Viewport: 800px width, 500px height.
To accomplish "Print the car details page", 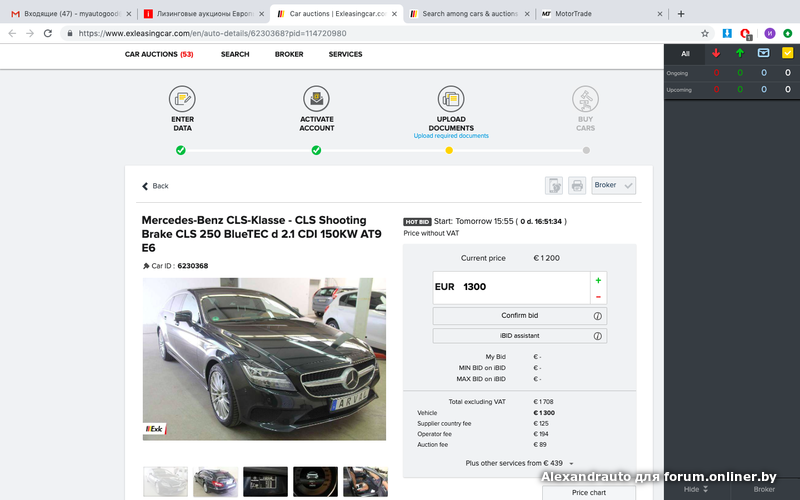I will tap(577, 185).
